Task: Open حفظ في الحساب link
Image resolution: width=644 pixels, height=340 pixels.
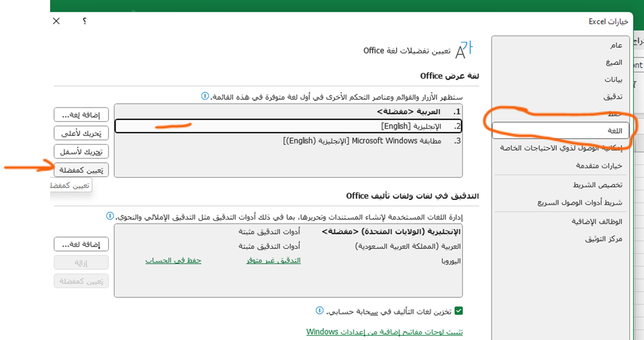Action: click(x=173, y=261)
